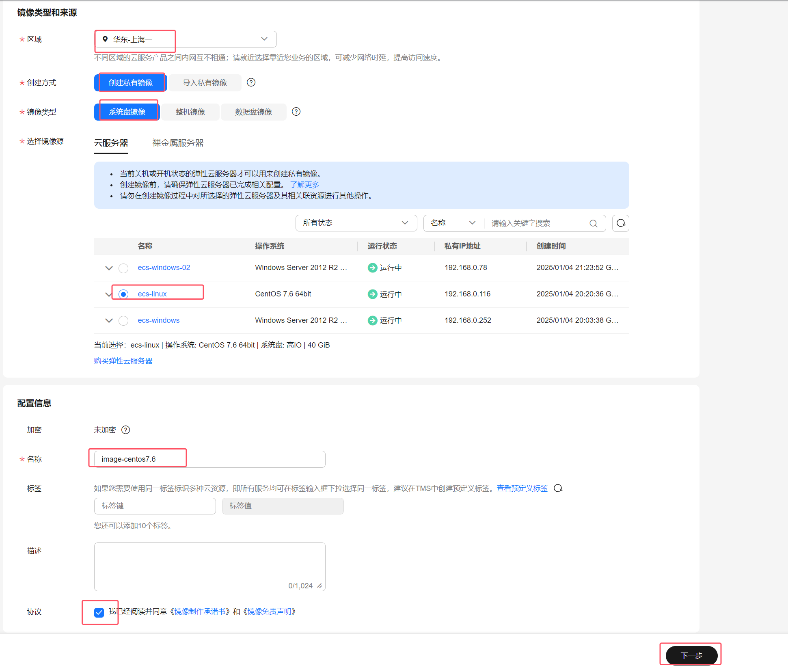Open the 购买弹性云服务器 link

(123, 361)
